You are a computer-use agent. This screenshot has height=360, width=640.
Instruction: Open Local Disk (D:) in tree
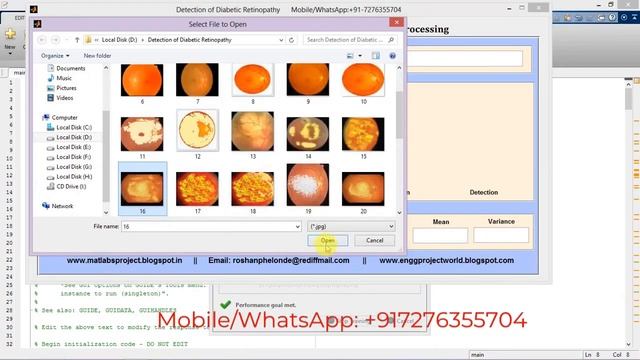[69, 137]
